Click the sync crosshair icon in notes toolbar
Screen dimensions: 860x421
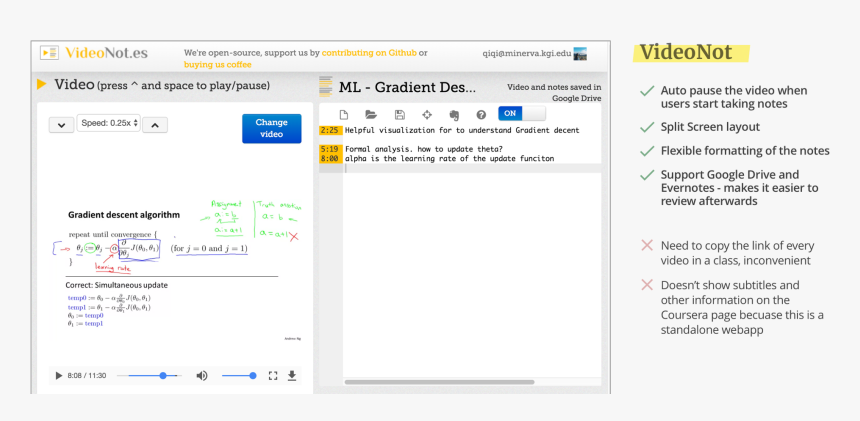click(x=427, y=115)
